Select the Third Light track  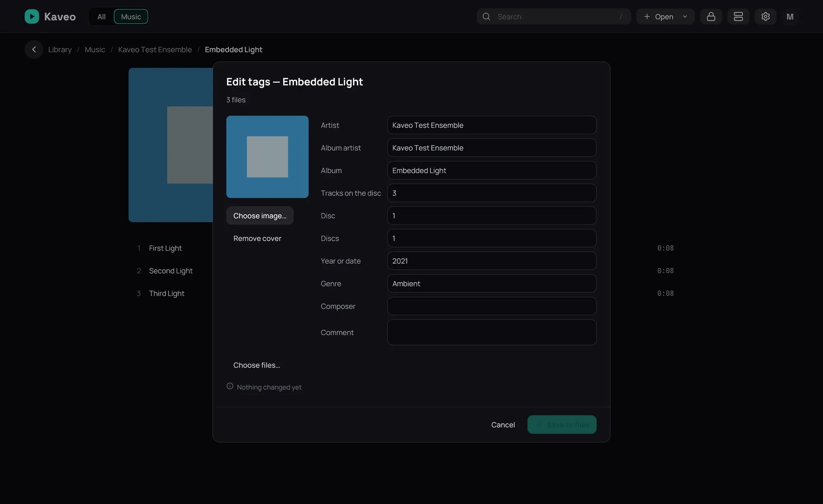point(166,293)
